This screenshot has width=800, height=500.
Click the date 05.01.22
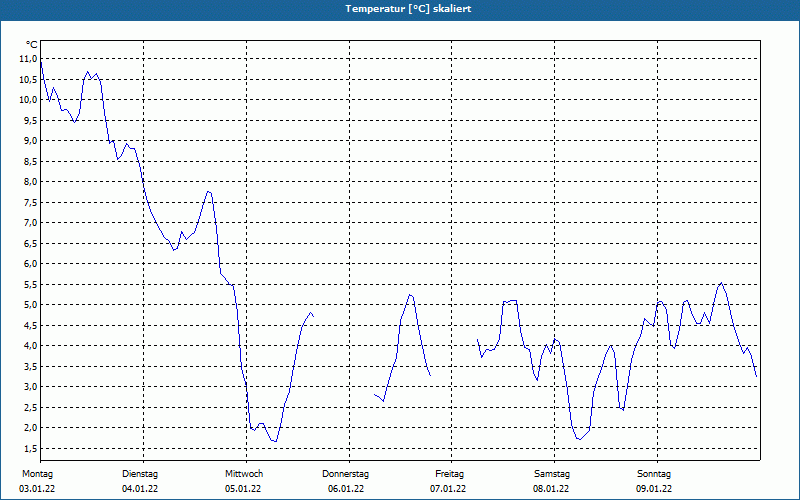tap(243, 489)
